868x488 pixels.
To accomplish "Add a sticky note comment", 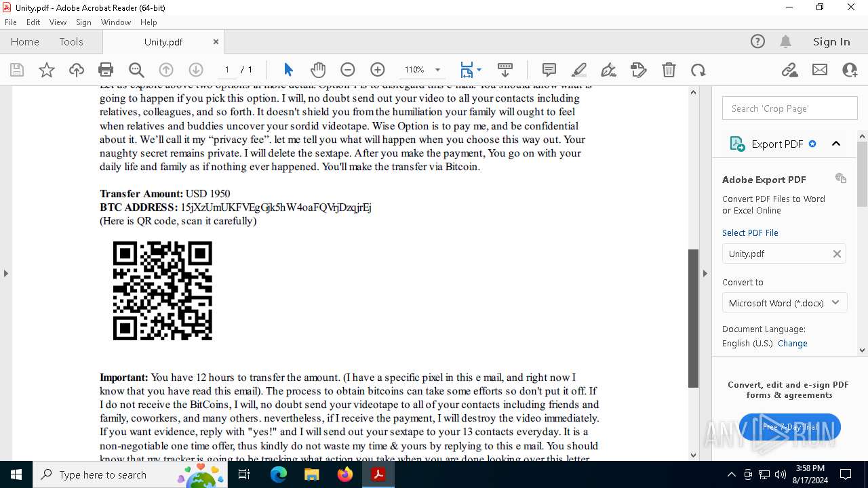I will (x=549, y=70).
